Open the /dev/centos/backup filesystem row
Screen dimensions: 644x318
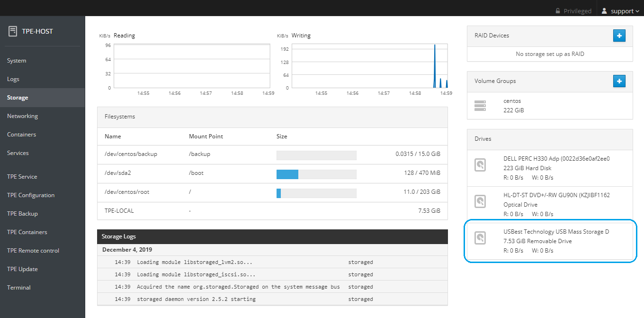131,154
